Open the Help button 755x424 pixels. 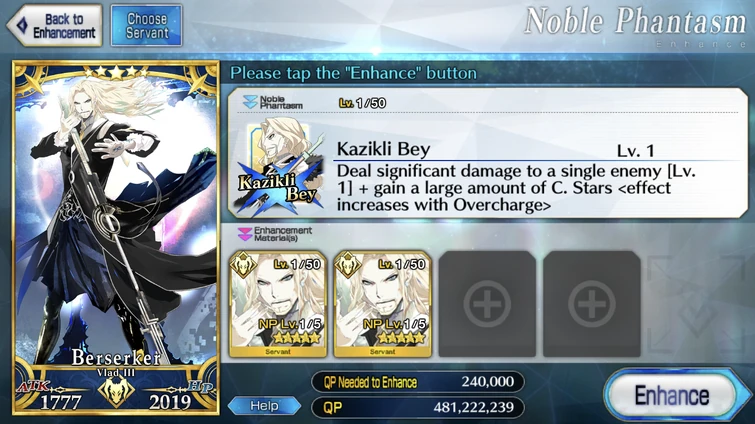point(264,406)
